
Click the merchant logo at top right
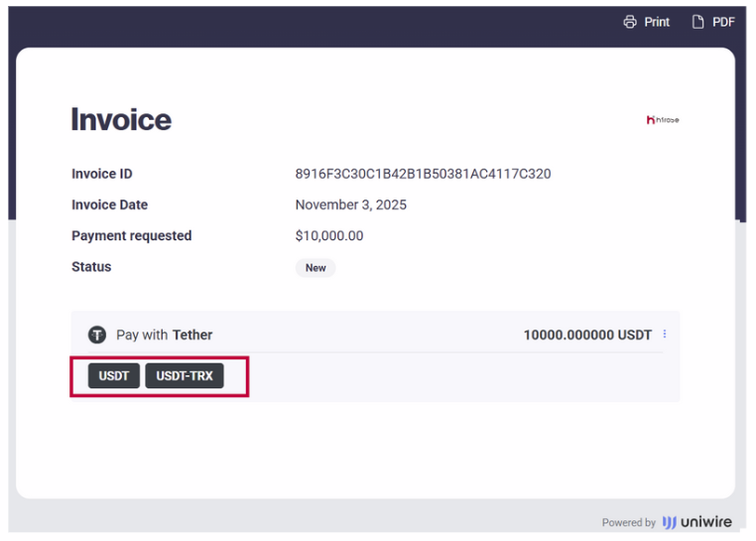pyautogui.click(x=663, y=120)
